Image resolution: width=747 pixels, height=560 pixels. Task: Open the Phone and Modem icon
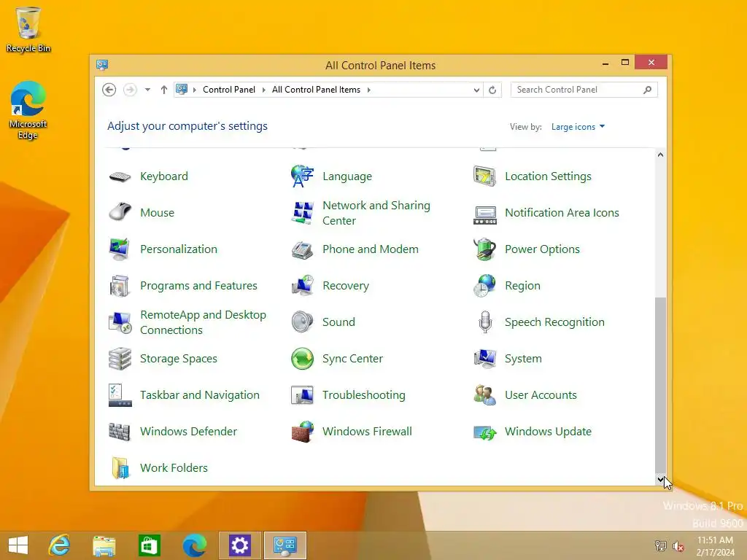coord(302,249)
